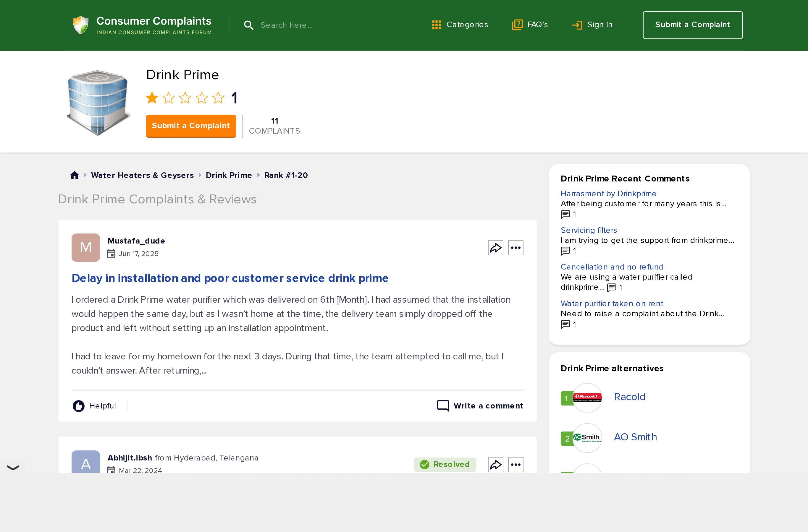Open more options on Mustafa_dude's complaint
This screenshot has height=532, width=808.
click(515, 248)
